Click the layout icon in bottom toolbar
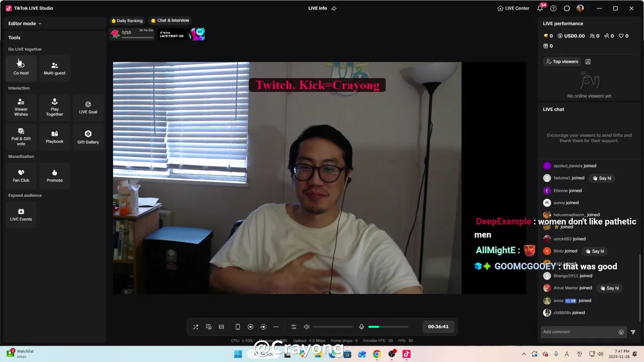644x362 pixels. (x=221, y=327)
